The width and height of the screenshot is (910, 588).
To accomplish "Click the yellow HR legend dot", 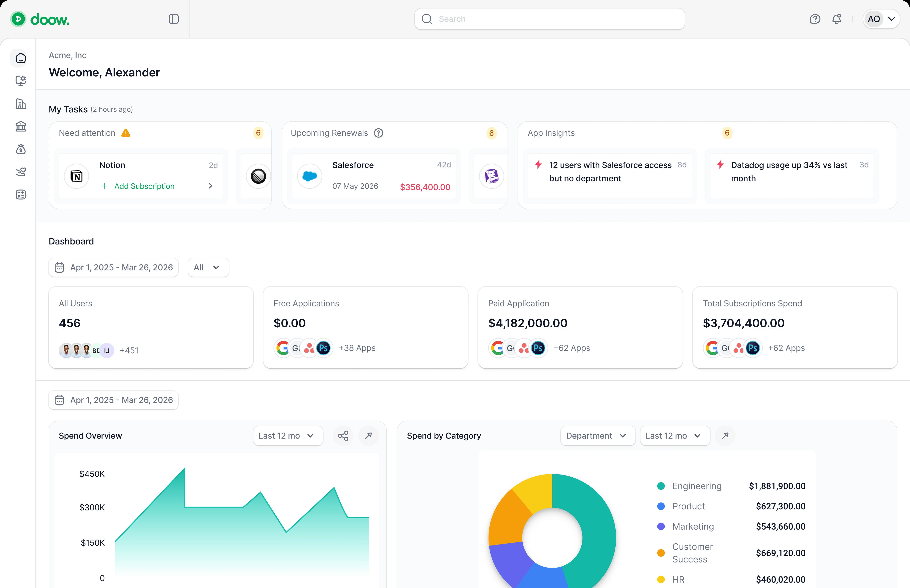I will click(661, 579).
